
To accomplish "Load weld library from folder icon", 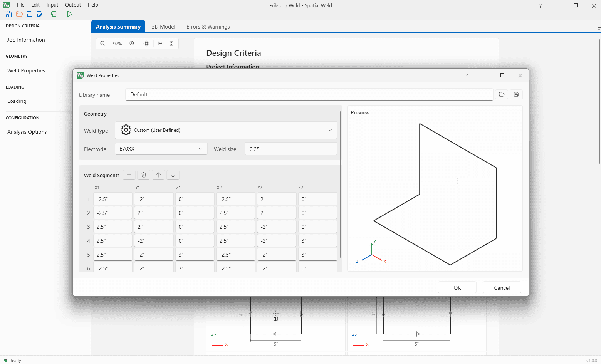I will point(502,94).
